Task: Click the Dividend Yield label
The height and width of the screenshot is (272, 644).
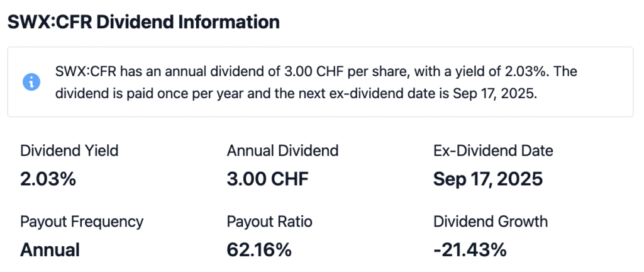Action: 69,151
